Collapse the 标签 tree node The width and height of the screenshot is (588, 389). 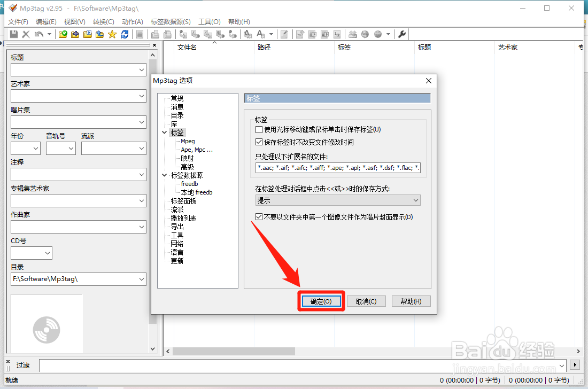pos(164,133)
